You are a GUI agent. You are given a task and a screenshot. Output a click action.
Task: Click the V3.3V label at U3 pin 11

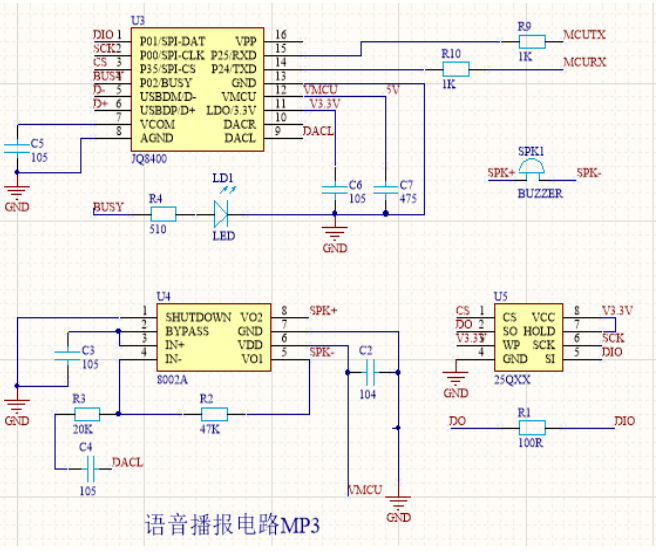(325, 104)
